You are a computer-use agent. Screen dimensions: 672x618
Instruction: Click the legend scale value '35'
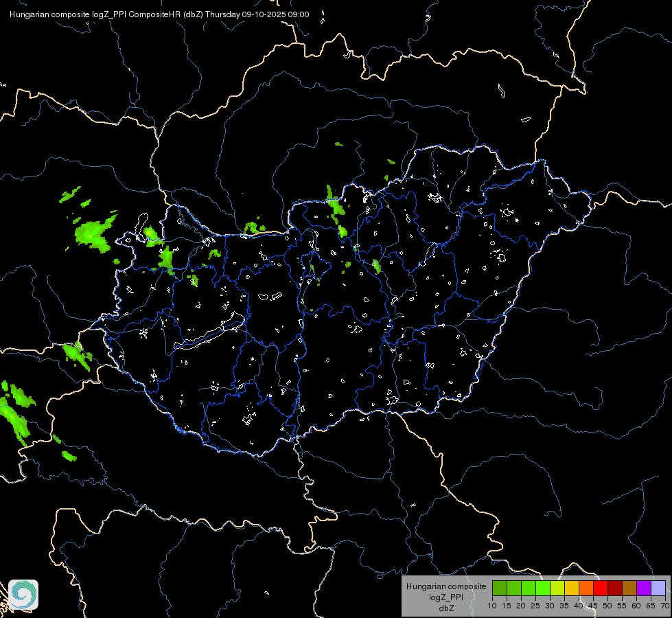click(x=564, y=606)
